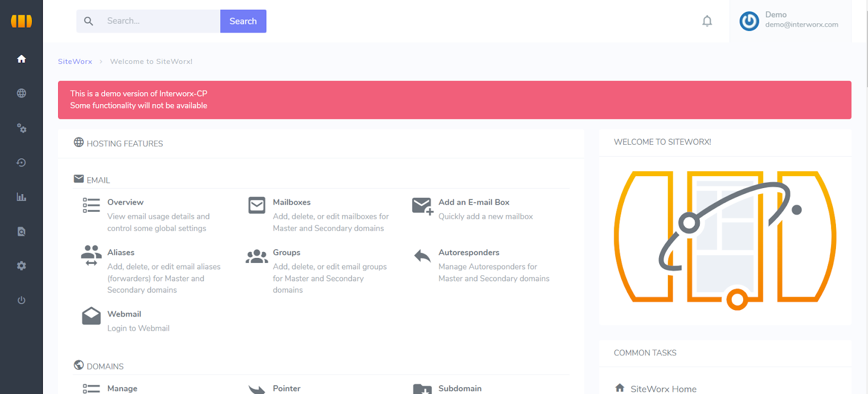Click the 'COMMON TASKS' heading text
Screen dimensions: 868x394
(645, 353)
